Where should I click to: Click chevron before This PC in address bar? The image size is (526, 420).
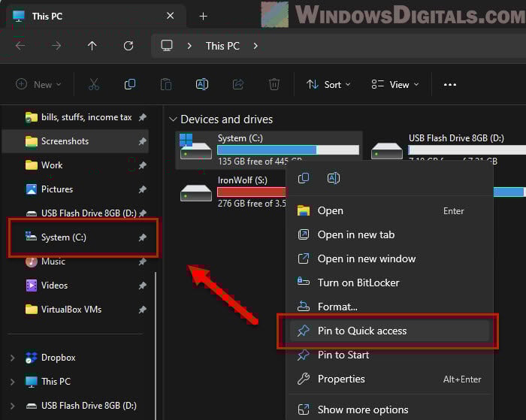189,46
